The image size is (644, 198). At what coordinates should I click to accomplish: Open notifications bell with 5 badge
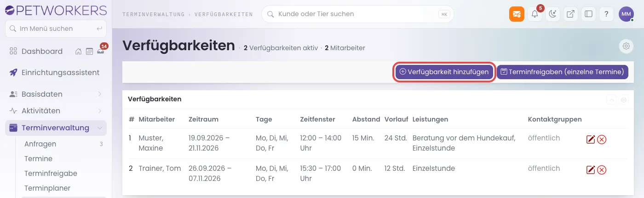[535, 14]
